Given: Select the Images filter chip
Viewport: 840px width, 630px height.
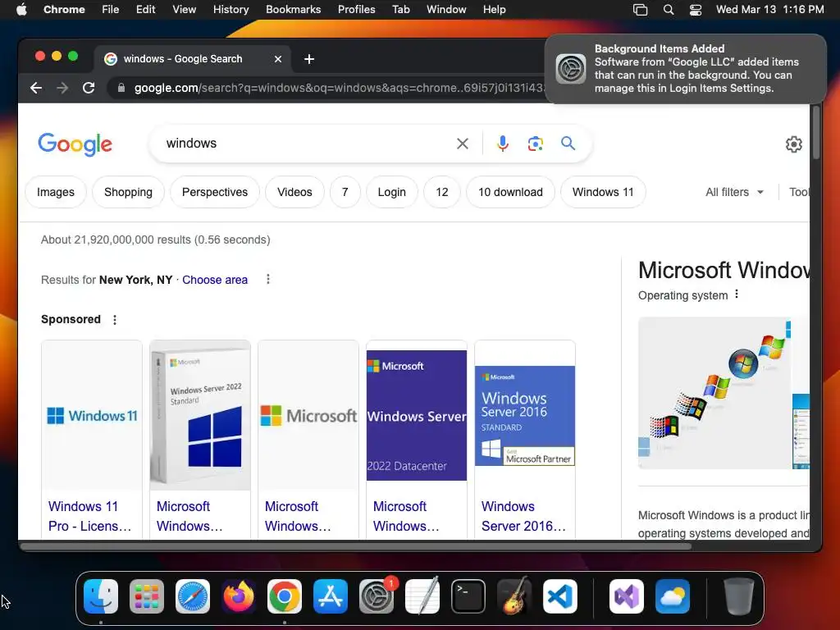Looking at the screenshot, I should 56,192.
